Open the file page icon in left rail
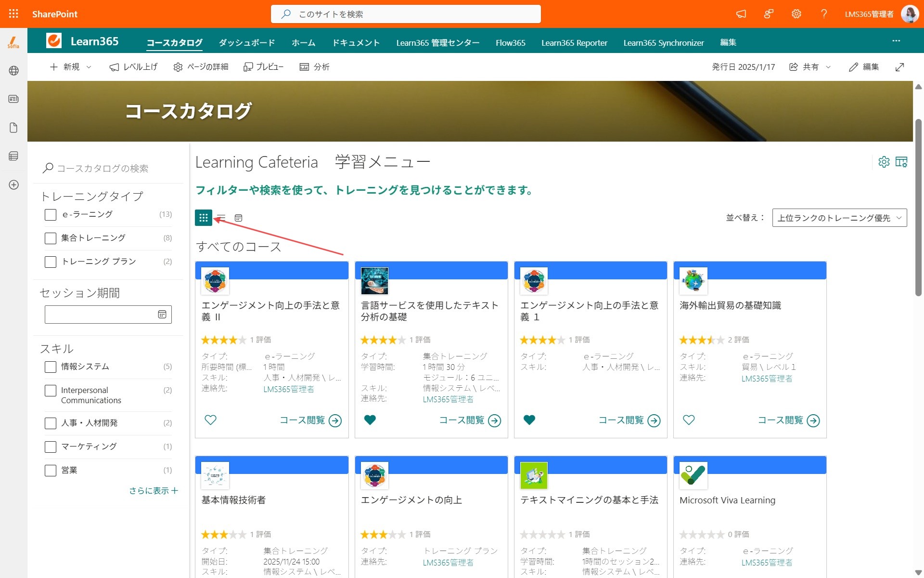Viewport: 924px width, 578px height. 13,128
